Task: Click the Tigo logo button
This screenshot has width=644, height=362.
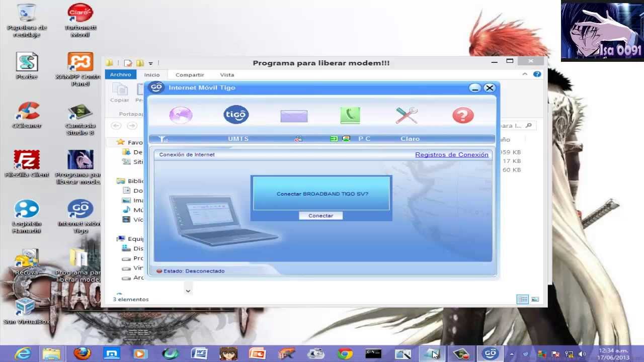Action: 236,115
